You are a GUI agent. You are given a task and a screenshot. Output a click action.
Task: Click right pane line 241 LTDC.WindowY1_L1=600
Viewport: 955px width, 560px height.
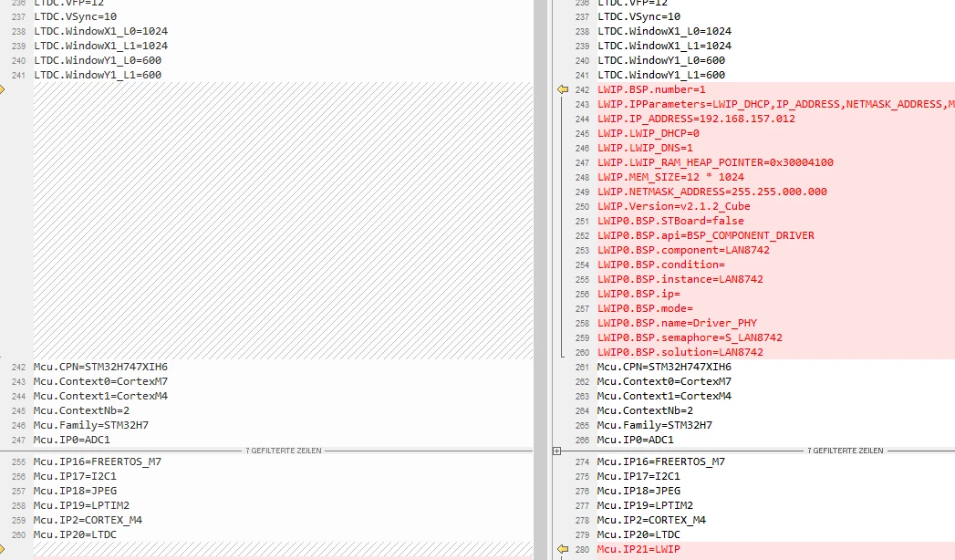(x=661, y=75)
